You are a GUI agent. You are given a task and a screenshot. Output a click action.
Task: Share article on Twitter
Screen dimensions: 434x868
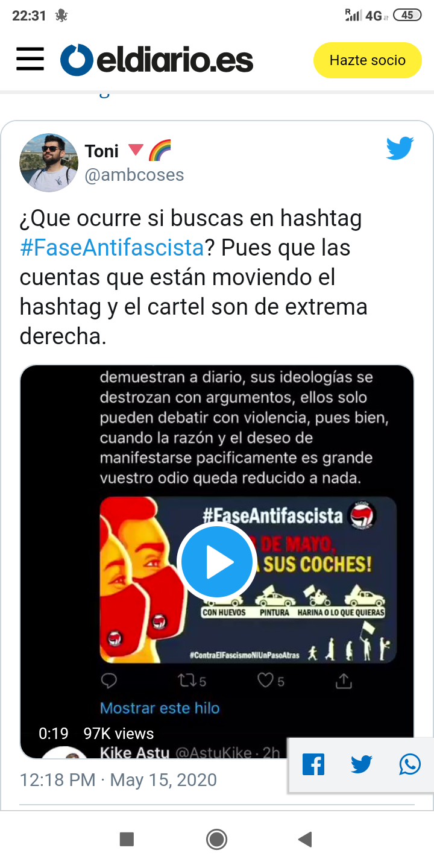362,765
